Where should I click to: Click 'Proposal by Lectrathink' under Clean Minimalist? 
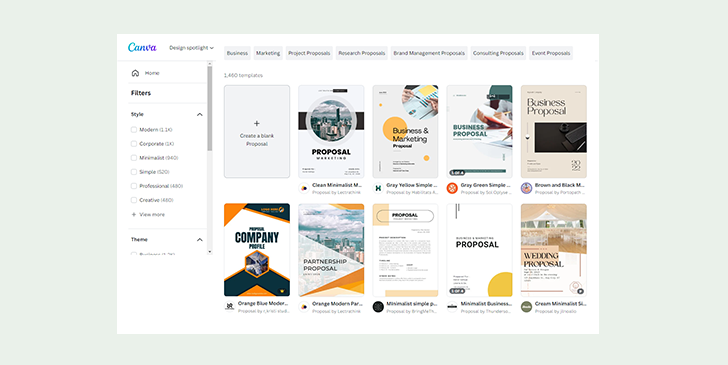(x=336, y=192)
